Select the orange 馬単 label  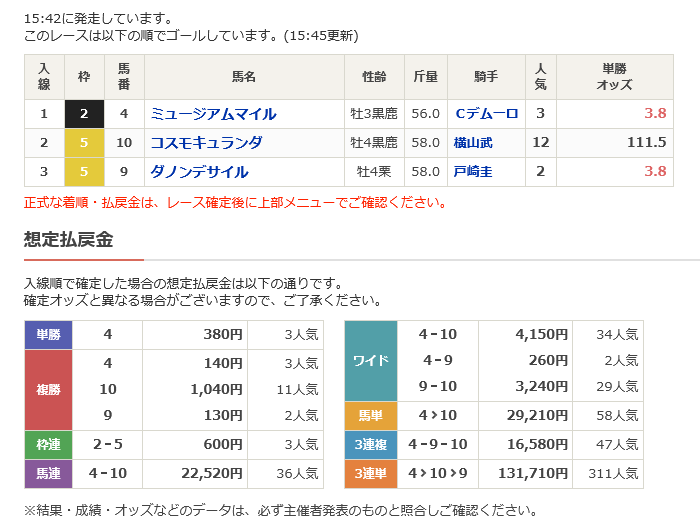(x=371, y=417)
